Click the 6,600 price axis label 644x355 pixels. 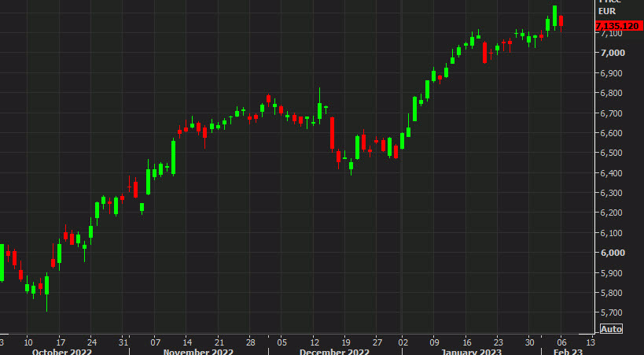[x=611, y=133]
